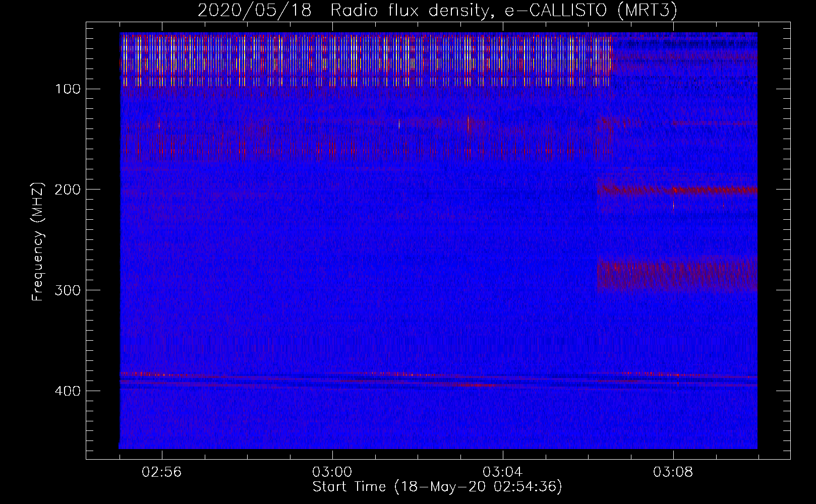
Task: Click the 03:00 time tick label
Action: point(332,472)
